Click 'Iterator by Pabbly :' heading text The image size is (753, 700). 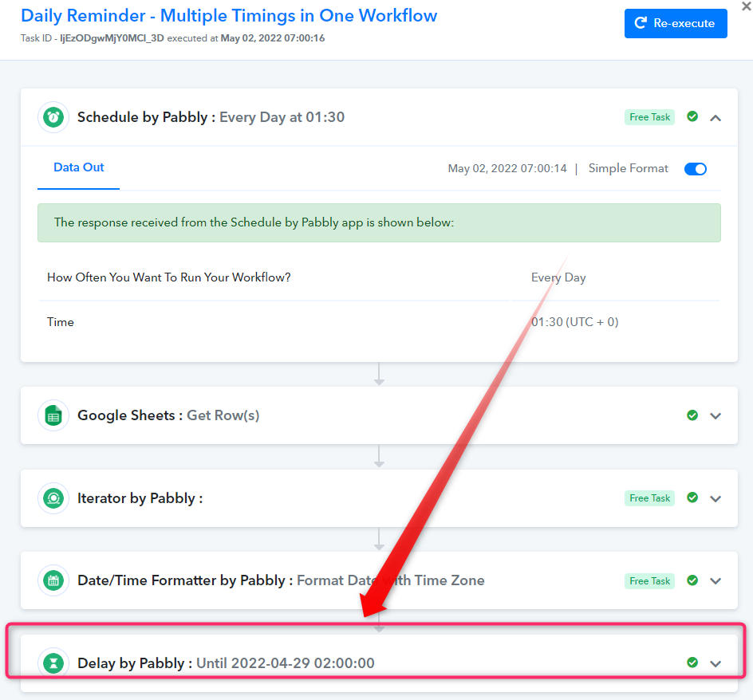pyautogui.click(x=140, y=498)
